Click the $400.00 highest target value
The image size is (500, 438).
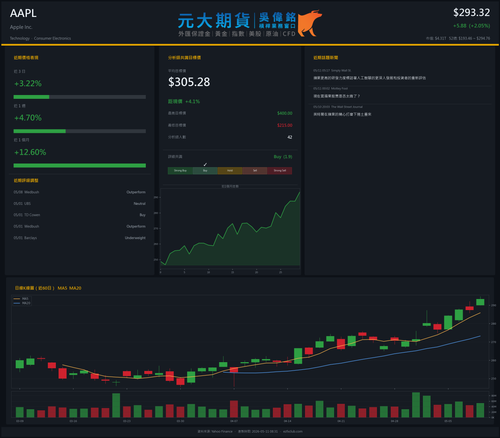(285, 113)
